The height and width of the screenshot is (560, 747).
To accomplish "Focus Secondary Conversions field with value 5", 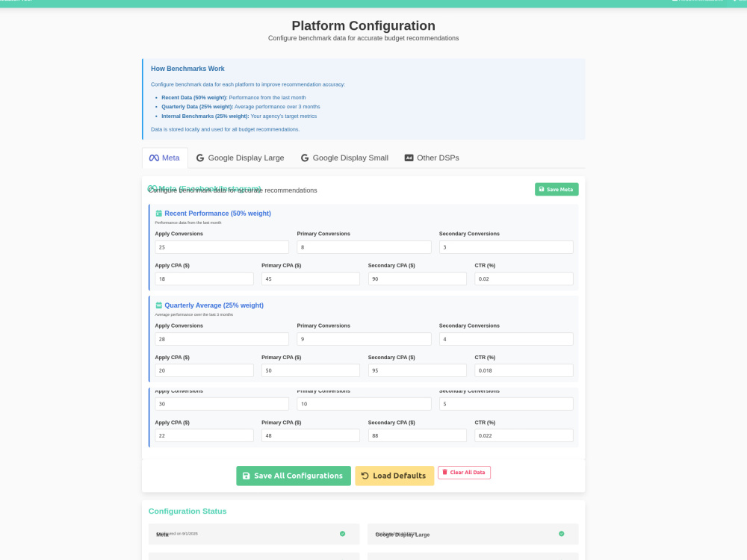I will pos(506,404).
